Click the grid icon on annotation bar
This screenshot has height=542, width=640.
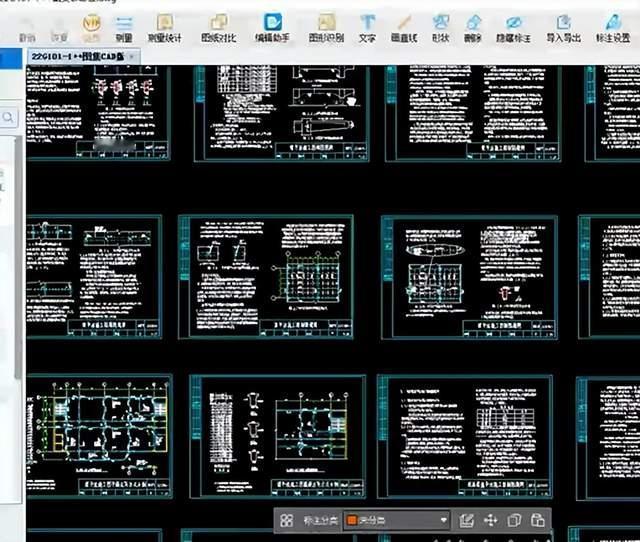tap(286, 520)
